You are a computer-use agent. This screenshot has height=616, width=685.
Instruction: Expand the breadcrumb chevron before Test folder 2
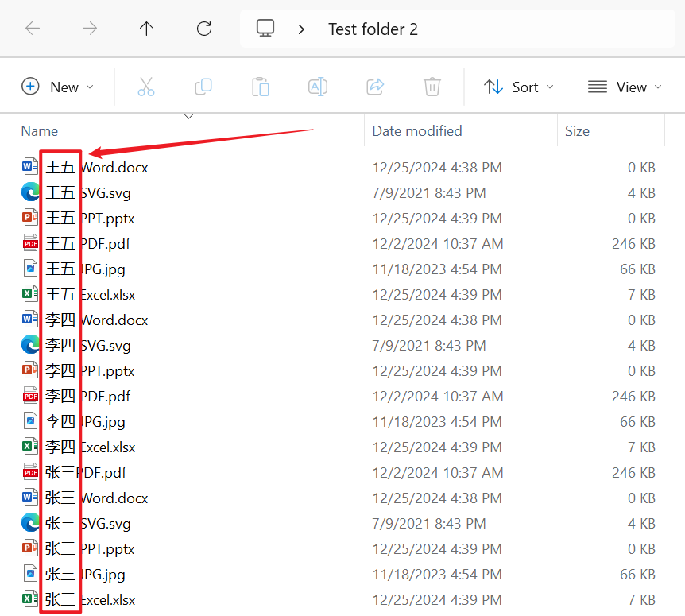click(x=301, y=29)
